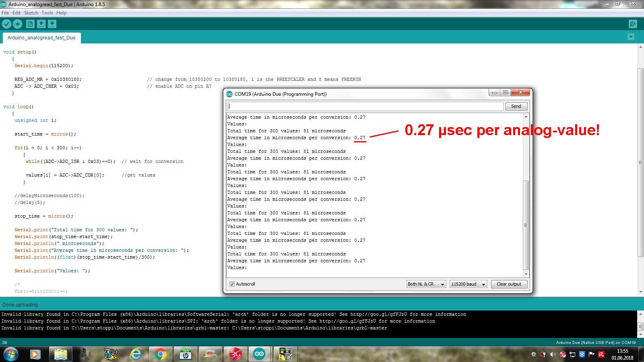Click the Windows Start button
Screen dimensions: 644x362
pyautogui.click(x=11, y=354)
